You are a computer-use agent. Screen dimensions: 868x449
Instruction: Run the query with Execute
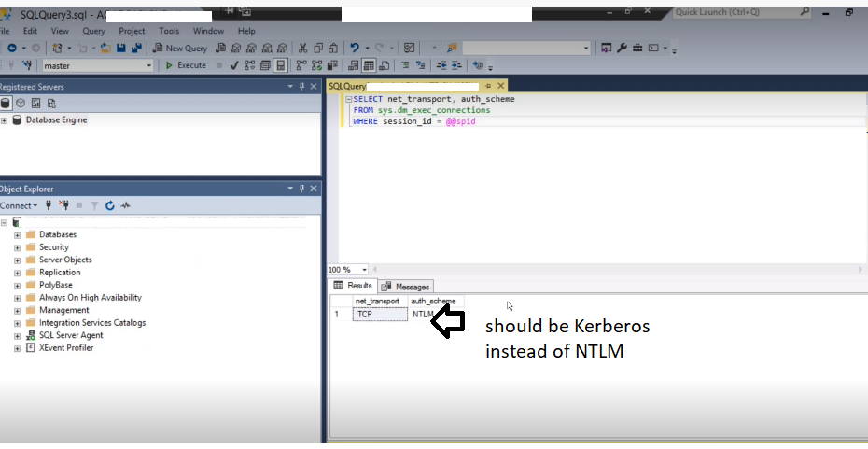coord(186,65)
